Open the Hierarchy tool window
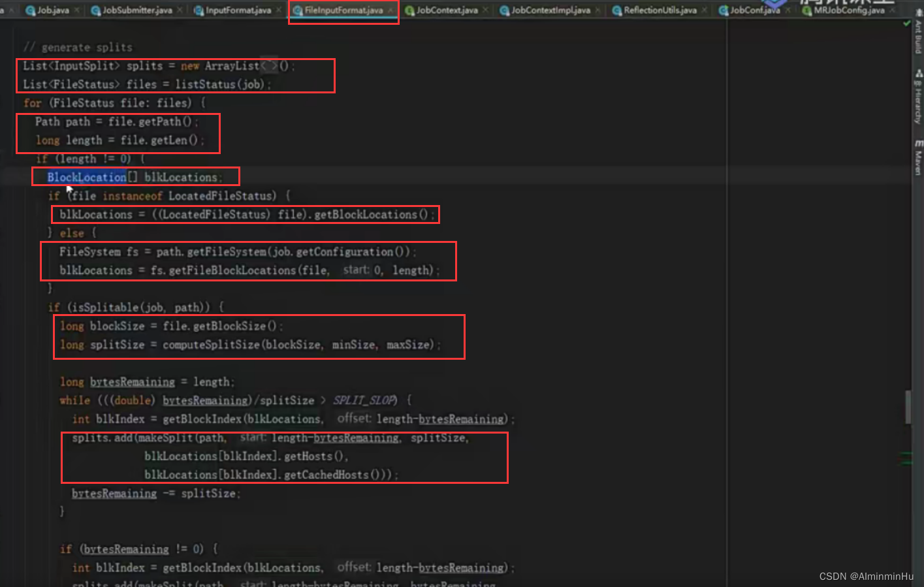The width and height of the screenshot is (924, 587). (x=918, y=97)
